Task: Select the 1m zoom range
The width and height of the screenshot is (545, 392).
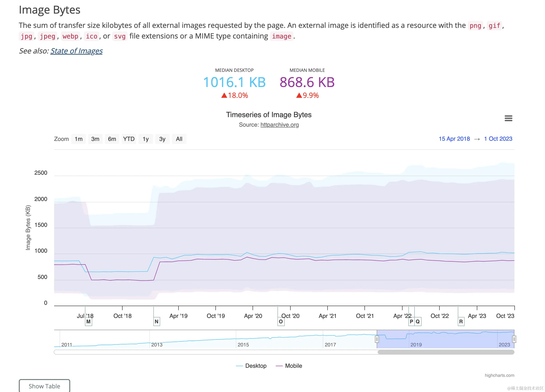Action: click(79, 139)
